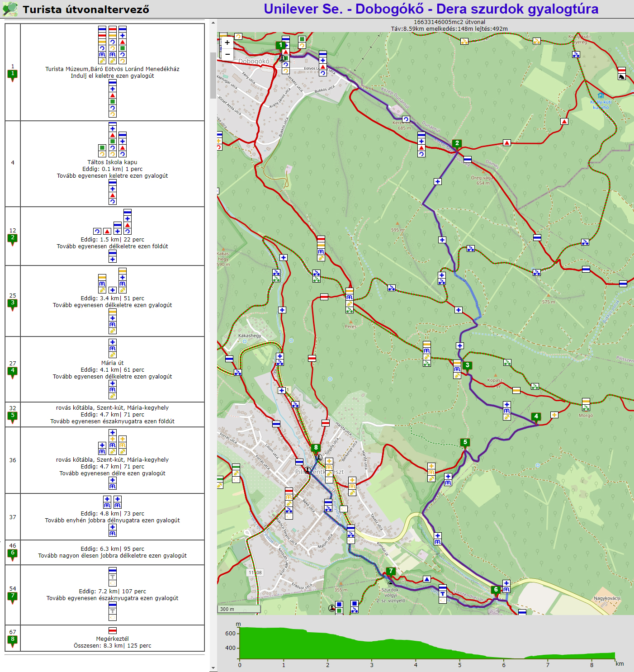
Task: Select the Mária út itinerary step
Action: 112,363
